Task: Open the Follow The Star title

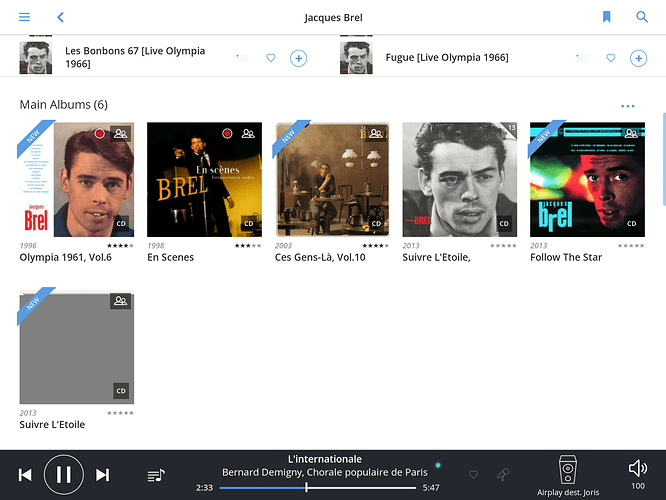Action: click(566, 257)
